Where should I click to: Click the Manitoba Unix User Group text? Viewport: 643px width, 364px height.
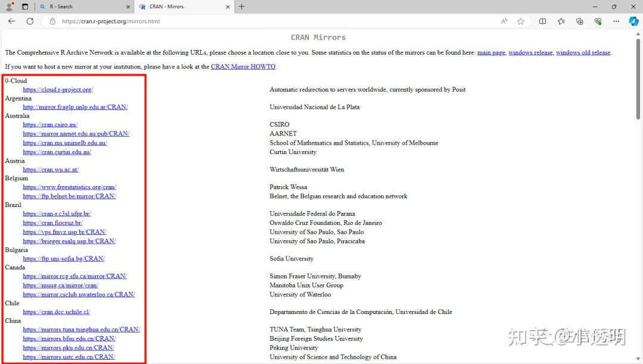(x=307, y=285)
